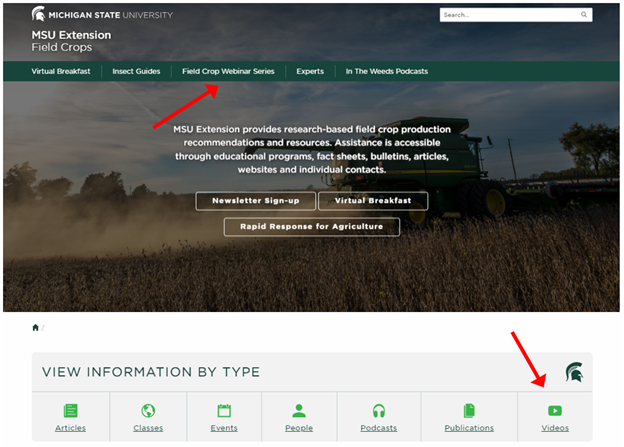
Task: Go home via breadcrumb house icon
Action: (36, 327)
